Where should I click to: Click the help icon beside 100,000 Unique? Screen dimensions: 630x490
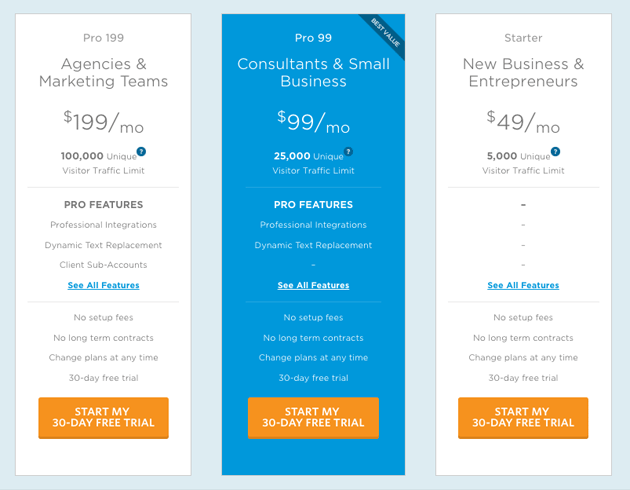coord(141,152)
